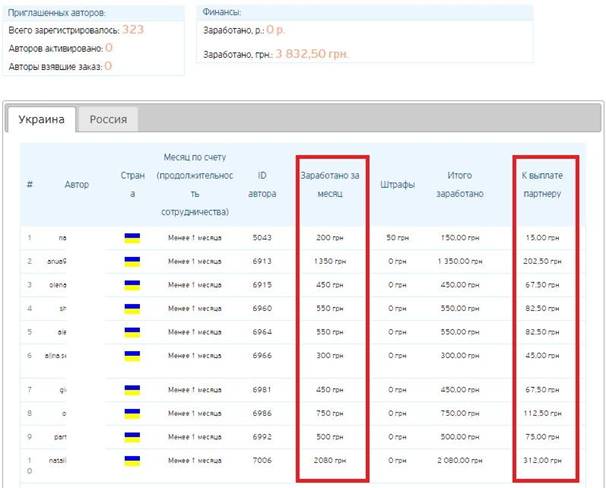Click the 'Заработано за месяц' column header
Image resolution: width=606 pixels, height=488 pixels.
(x=330, y=184)
